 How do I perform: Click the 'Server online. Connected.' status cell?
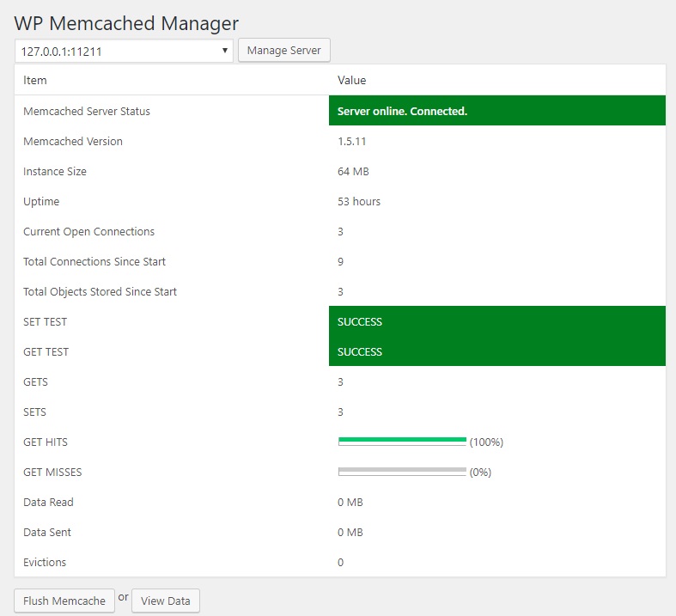(x=496, y=111)
